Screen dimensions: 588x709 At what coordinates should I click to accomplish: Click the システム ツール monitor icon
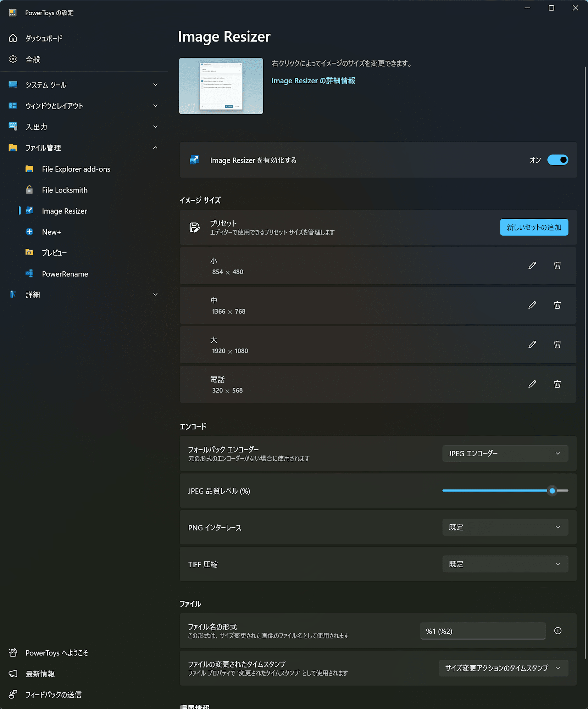(x=13, y=85)
